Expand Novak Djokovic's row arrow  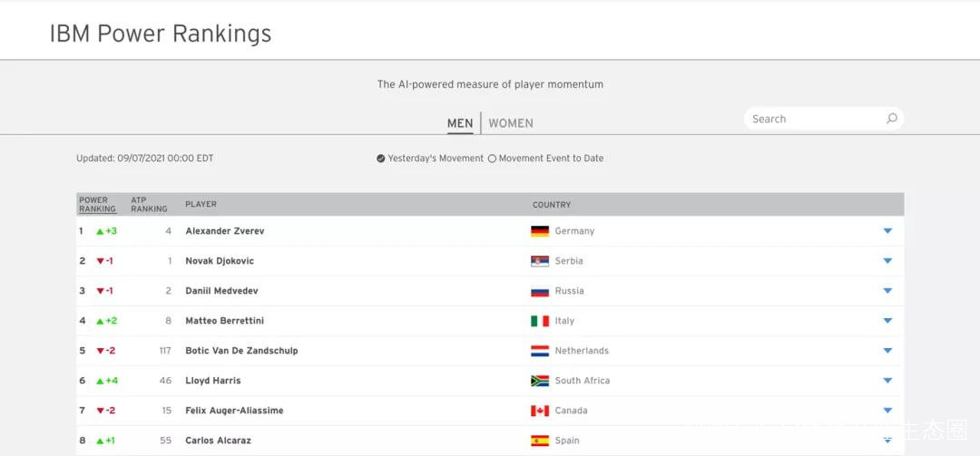pos(887,261)
